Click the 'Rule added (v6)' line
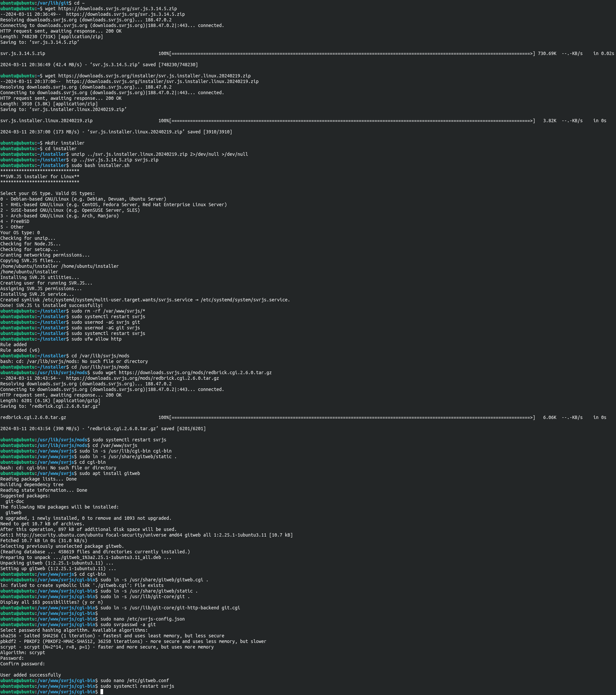The image size is (616, 695). point(20,350)
